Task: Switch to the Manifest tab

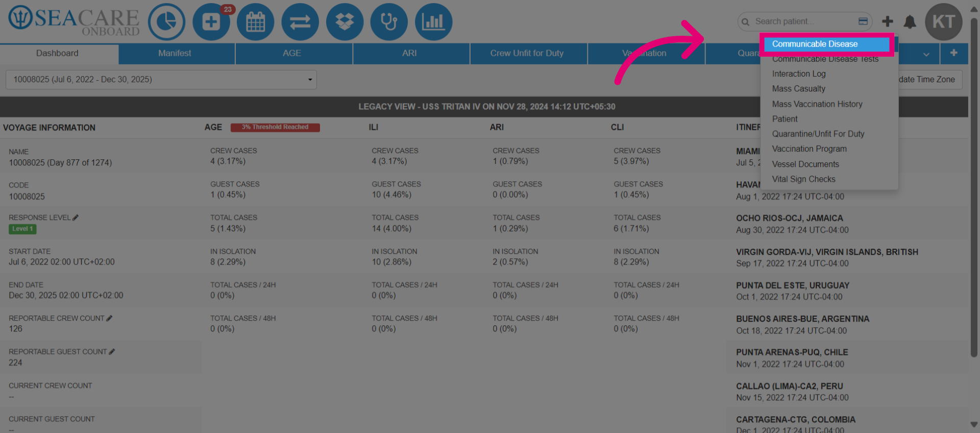Action: 175,53
